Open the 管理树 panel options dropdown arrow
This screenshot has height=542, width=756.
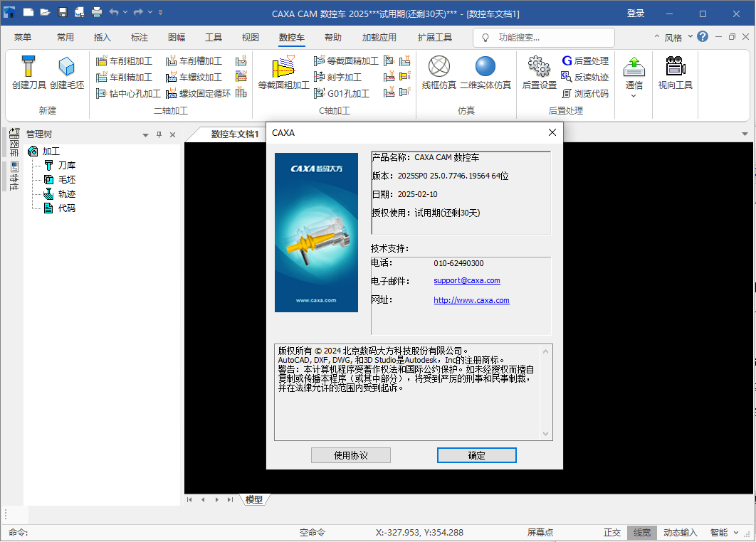point(146,135)
